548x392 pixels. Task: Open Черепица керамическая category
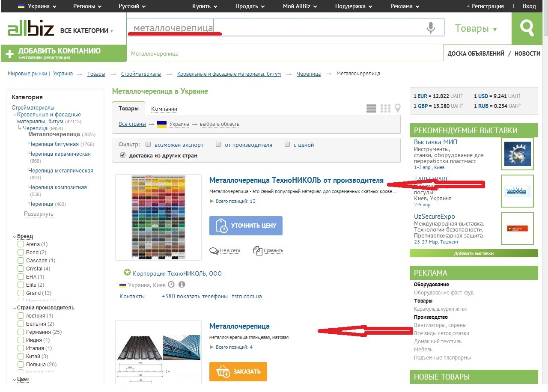coord(60,154)
